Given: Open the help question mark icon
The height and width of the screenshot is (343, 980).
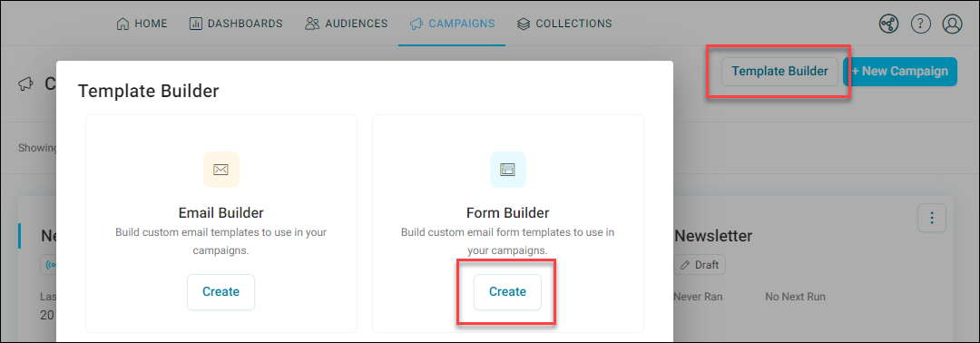Looking at the screenshot, I should point(921,24).
